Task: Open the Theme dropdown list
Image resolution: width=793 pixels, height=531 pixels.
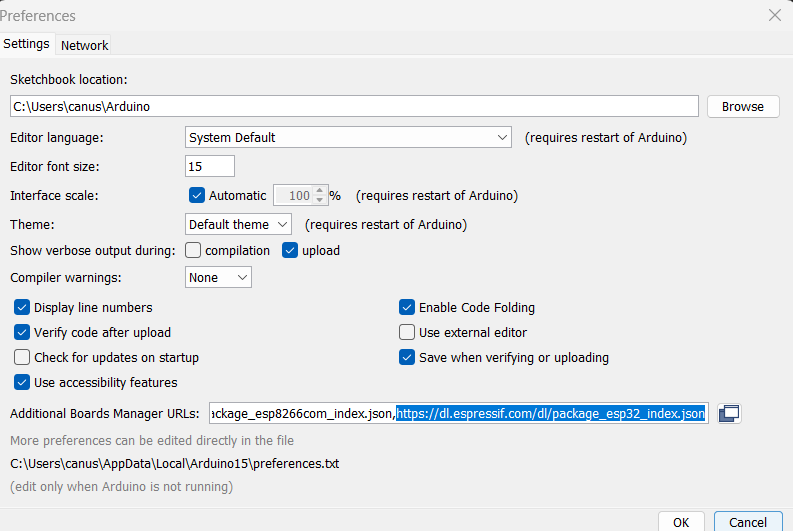Action: [239, 224]
